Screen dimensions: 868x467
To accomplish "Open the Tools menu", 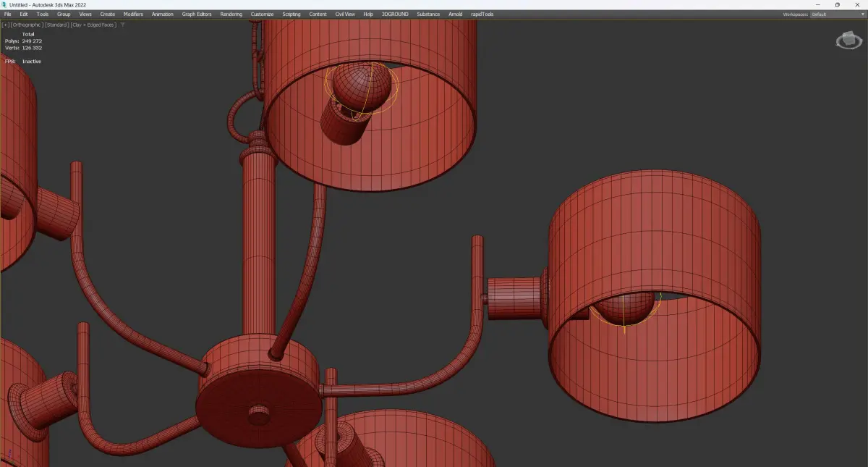I will pos(43,14).
